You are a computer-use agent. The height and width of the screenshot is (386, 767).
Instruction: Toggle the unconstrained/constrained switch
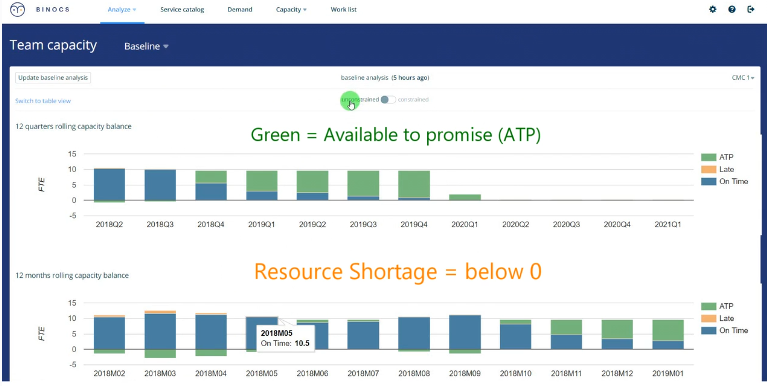click(x=388, y=100)
